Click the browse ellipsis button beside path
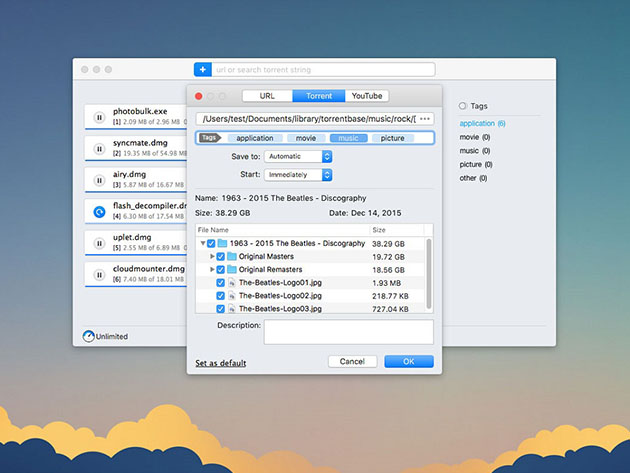The image size is (630, 473). pyautogui.click(x=425, y=119)
